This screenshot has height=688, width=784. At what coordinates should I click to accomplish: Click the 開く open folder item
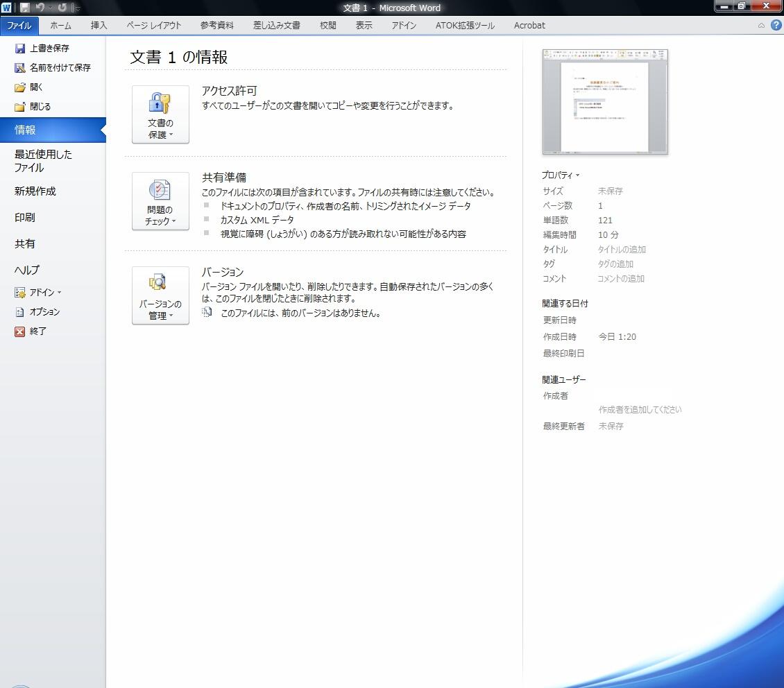click(x=28, y=87)
